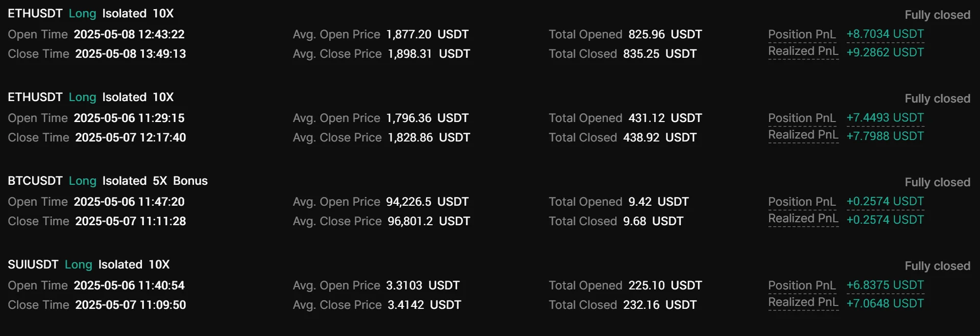This screenshot has width=980, height=336.
Task: Click the Fully closed status for SUIUSDT
Action: [x=937, y=266]
